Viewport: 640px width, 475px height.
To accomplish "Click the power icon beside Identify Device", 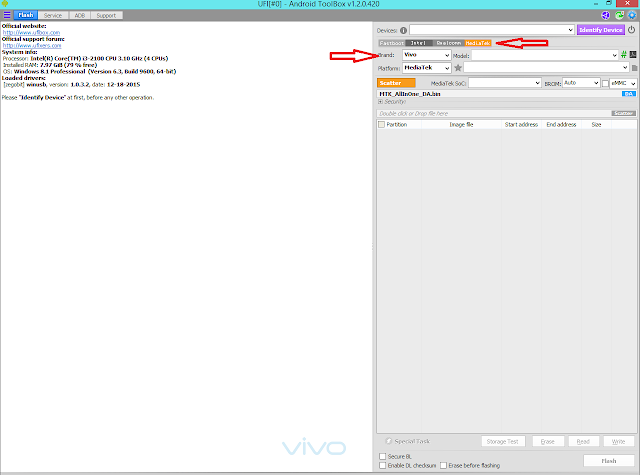I will (x=631, y=30).
